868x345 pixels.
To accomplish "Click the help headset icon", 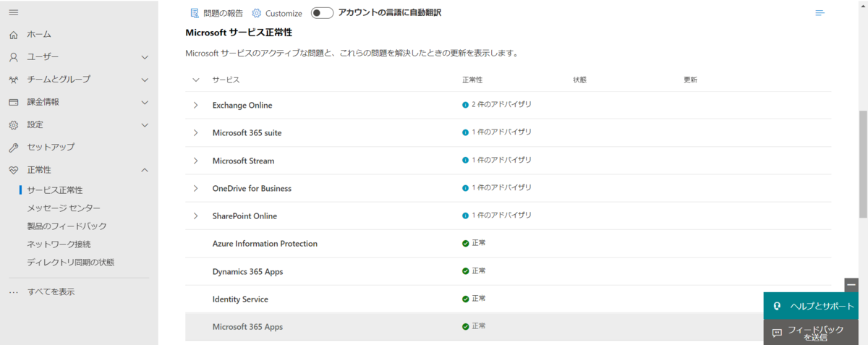I will pos(777,306).
